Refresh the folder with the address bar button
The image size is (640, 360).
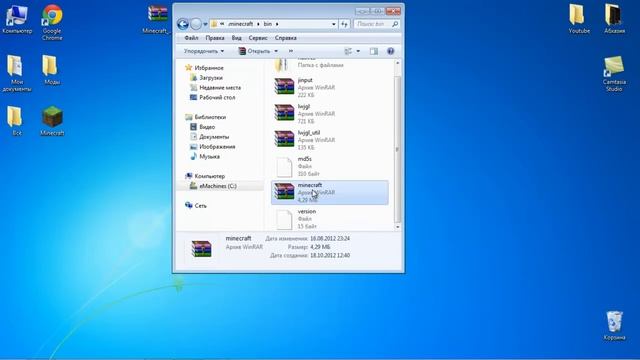coord(344,24)
